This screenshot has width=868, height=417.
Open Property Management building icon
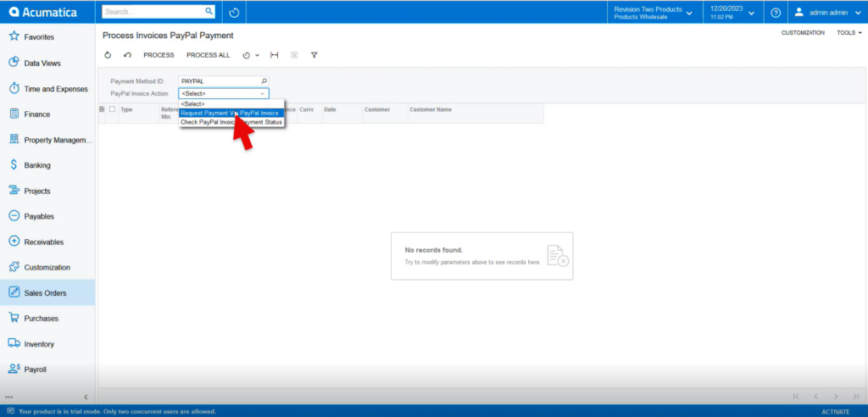pos(14,140)
